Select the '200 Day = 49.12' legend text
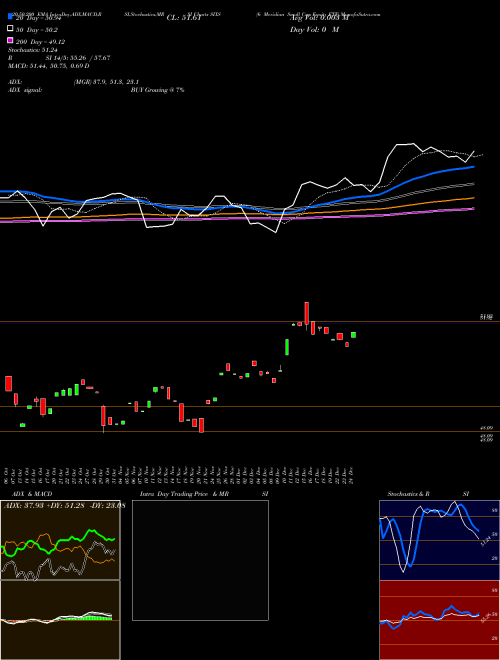500x660 pixels. click(40, 42)
